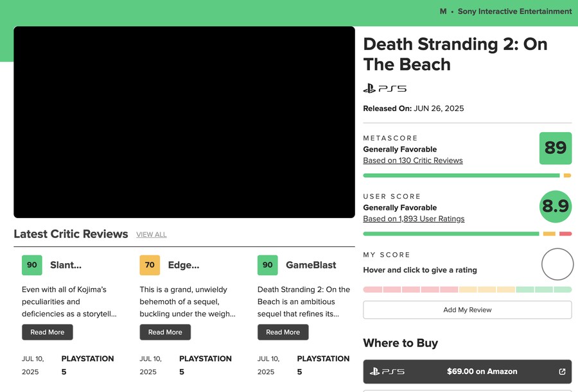The height and width of the screenshot is (392, 578).
Task: Click Edge's yellow 70 score badge
Action: click(x=150, y=265)
